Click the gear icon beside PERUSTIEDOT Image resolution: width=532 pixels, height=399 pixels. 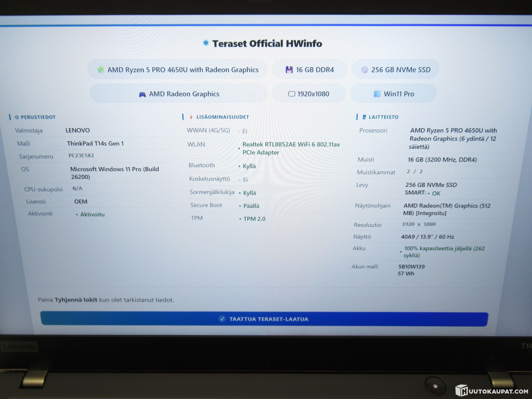click(17, 117)
